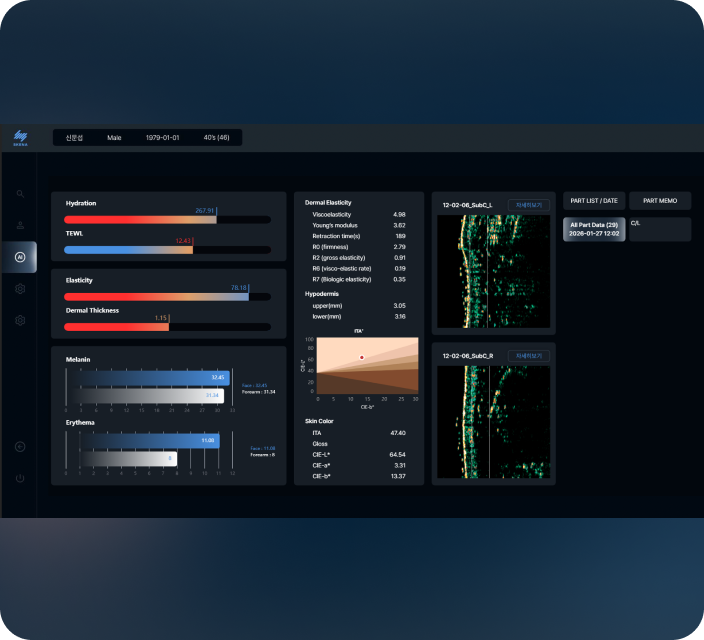Click the red marker on the ITA chart

(x=362, y=357)
